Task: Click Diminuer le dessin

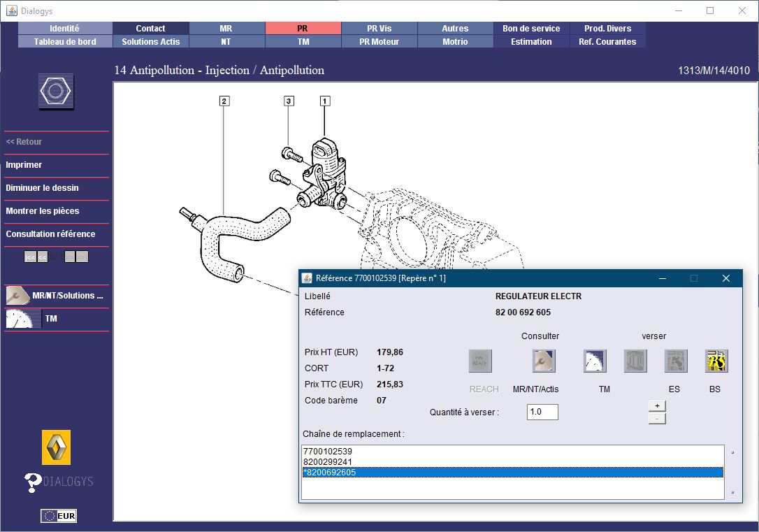Action: click(x=42, y=188)
